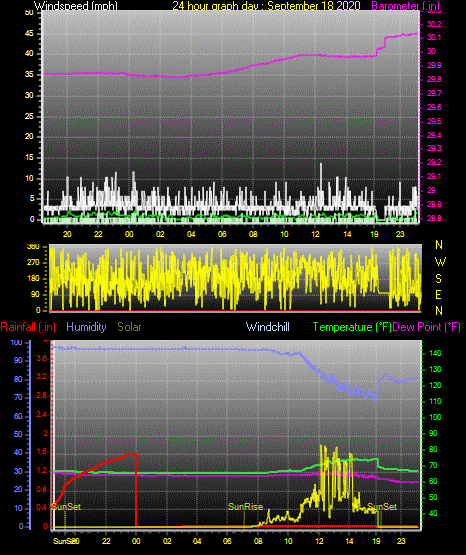Click "100" on the blue humidity axis
Image resolution: width=466 pixels, height=555 pixels.
(x=16, y=342)
